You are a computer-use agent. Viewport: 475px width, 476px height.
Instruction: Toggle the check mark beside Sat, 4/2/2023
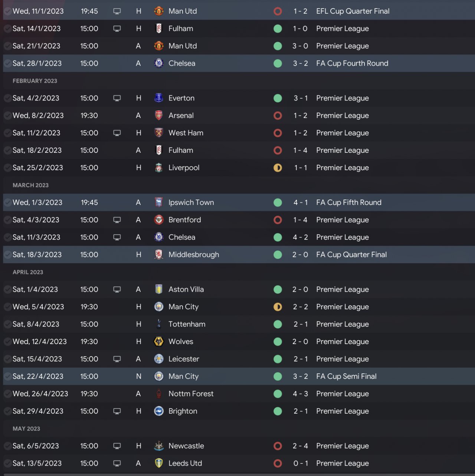point(7,98)
